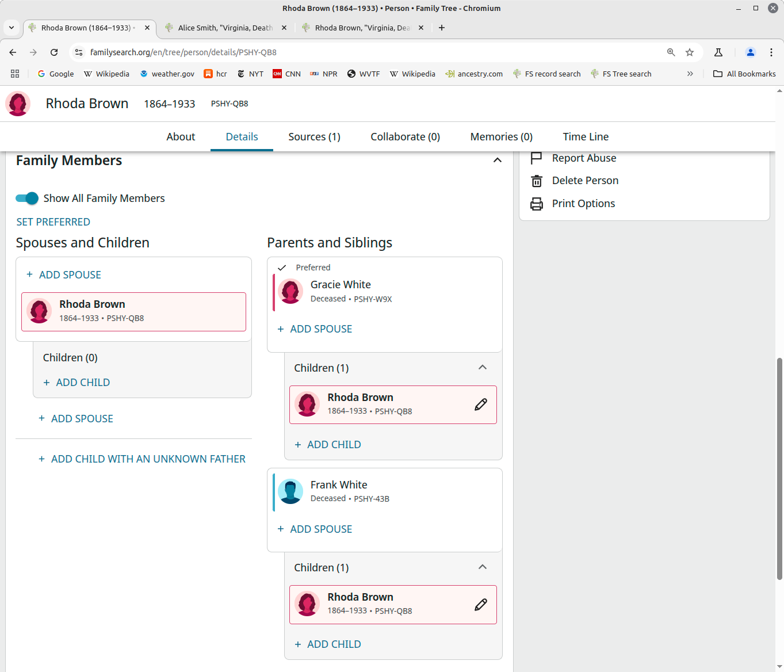This screenshot has width=784, height=672.
Task: Edit Rhoda Brown relationship under Gracie White
Action: 481,404
